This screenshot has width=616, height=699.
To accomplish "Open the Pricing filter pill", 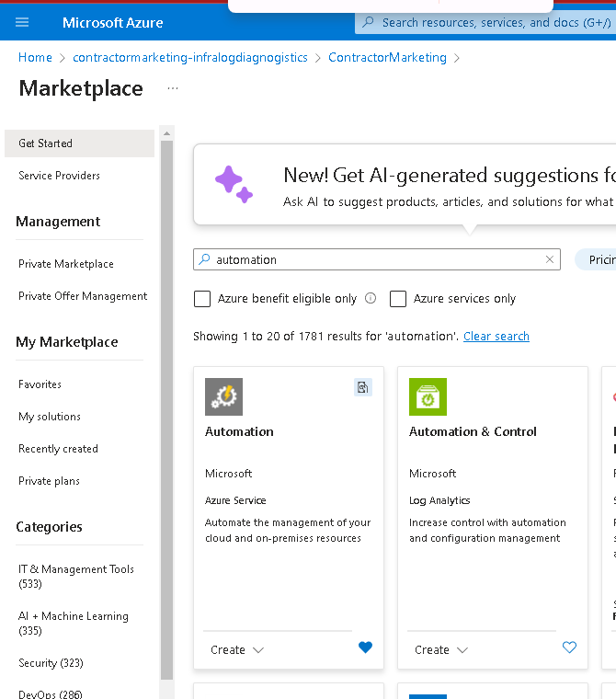I will (x=596, y=259).
